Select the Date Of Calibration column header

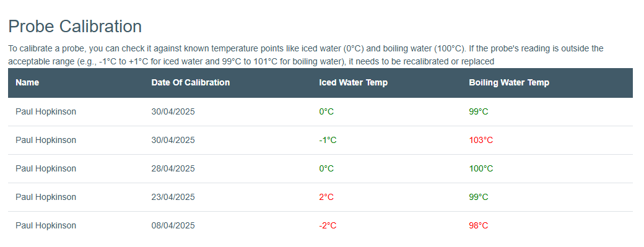click(x=191, y=82)
